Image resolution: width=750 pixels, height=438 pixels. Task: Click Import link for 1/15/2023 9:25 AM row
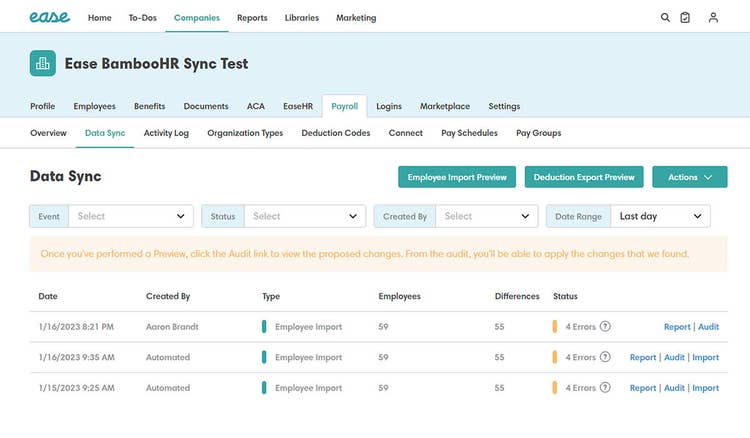point(706,388)
